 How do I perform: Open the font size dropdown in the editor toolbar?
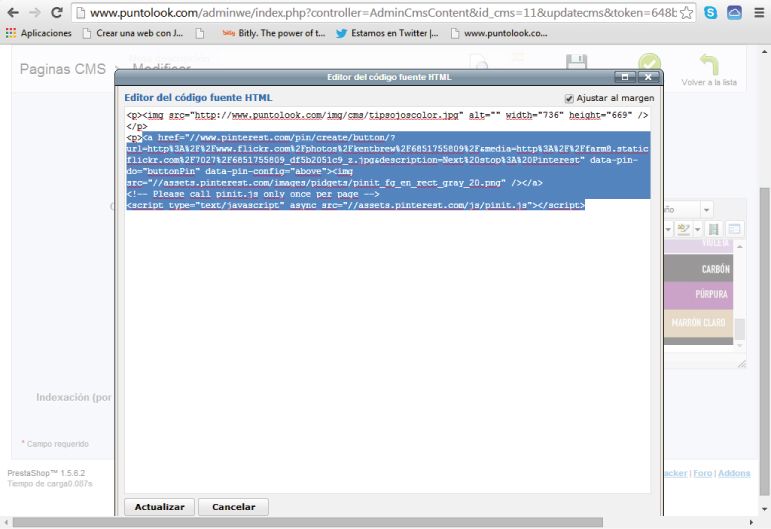pyautogui.click(x=706, y=210)
